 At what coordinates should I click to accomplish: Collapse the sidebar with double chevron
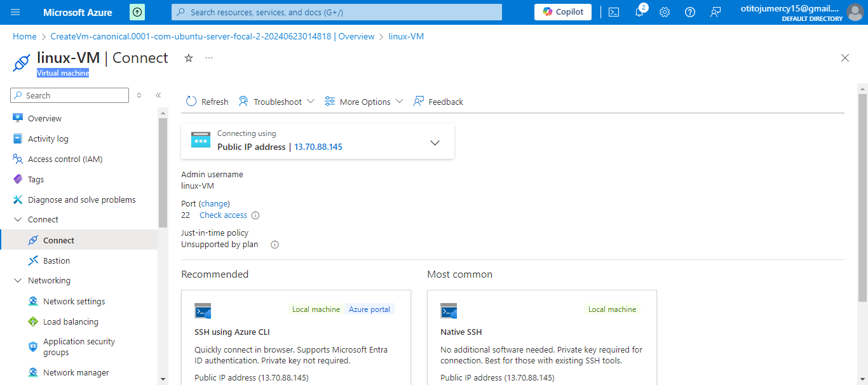(x=158, y=95)
